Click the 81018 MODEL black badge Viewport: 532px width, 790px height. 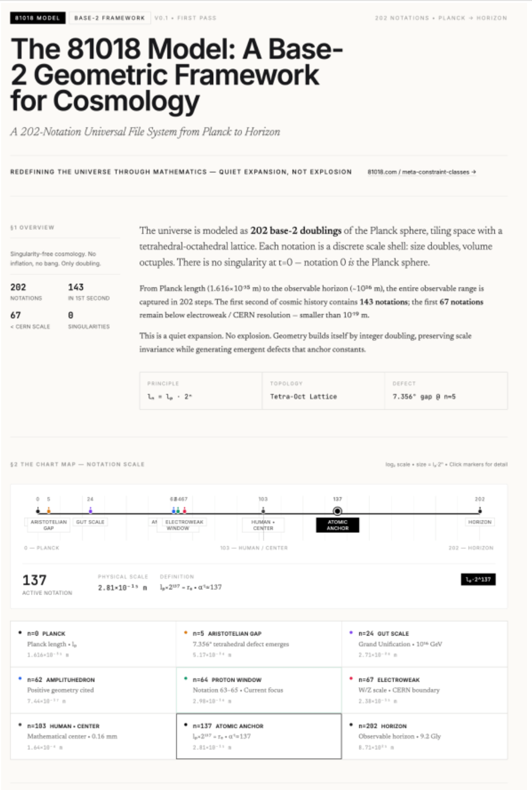click(x=38, y=18)
